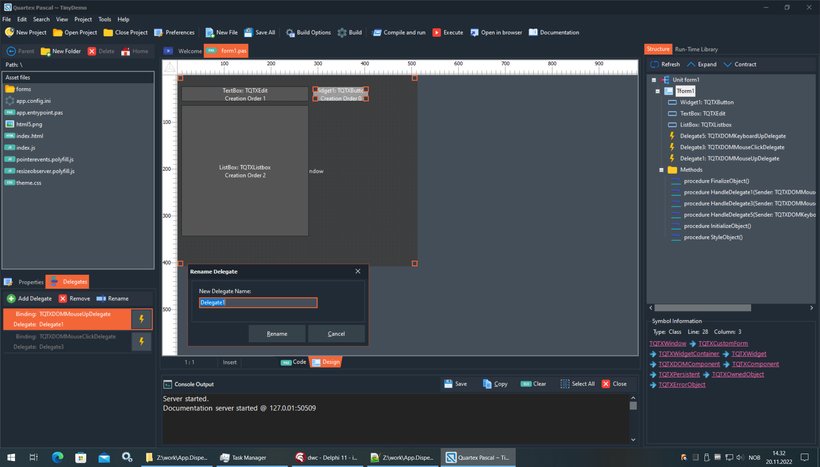Click Clear in Console Output toolbar
The width and height of the screenshot is (820, 467).
(533, 384)
